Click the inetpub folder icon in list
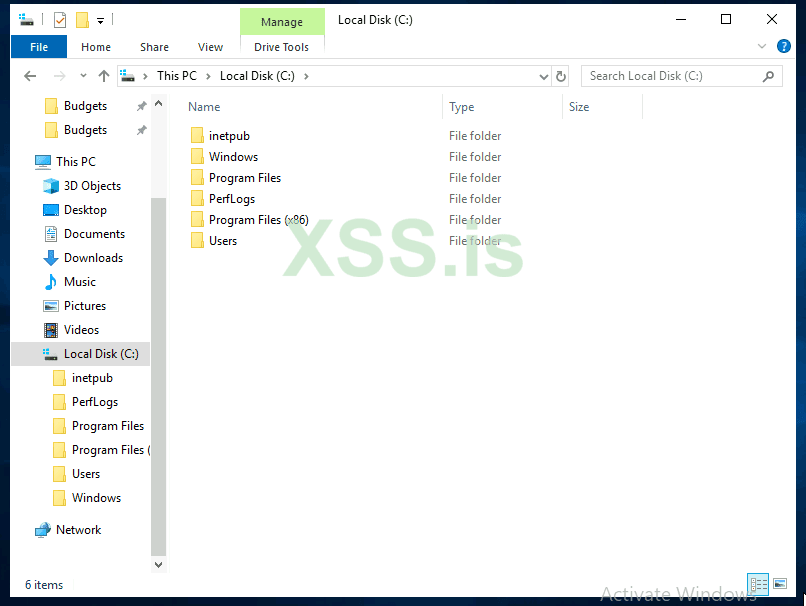 [x=197, y=136]
